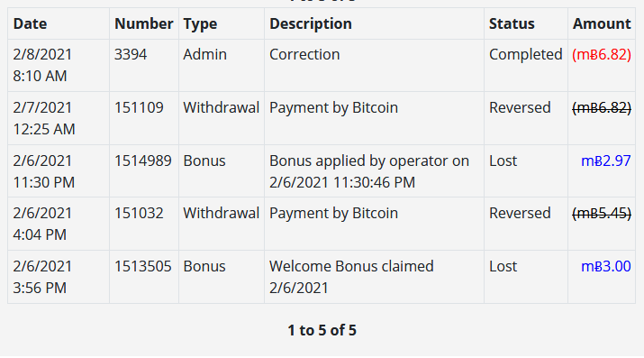Click the Description column header
Viewport: 644px width, 358px height.
[311, 23]
